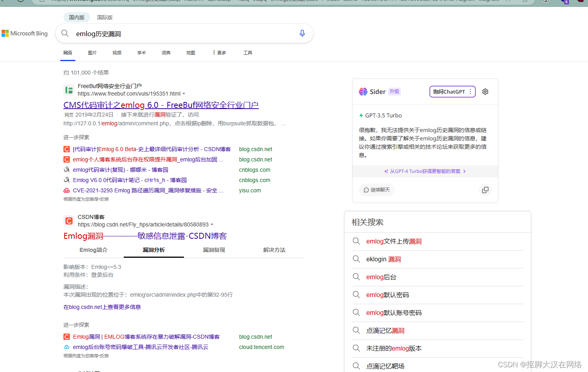Click the Microsoft Bing logo
Image resolution: width=588 pixels, height=372 pixels.
(x=25, y=34)
